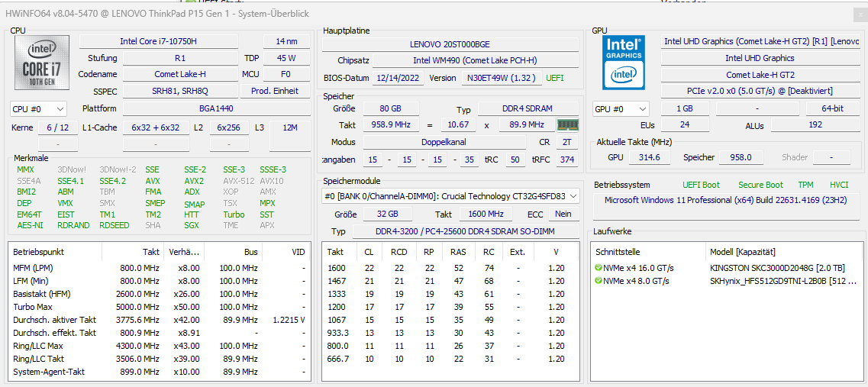Click the 958.9 MHz memory clock field

(x=392, y=125)
